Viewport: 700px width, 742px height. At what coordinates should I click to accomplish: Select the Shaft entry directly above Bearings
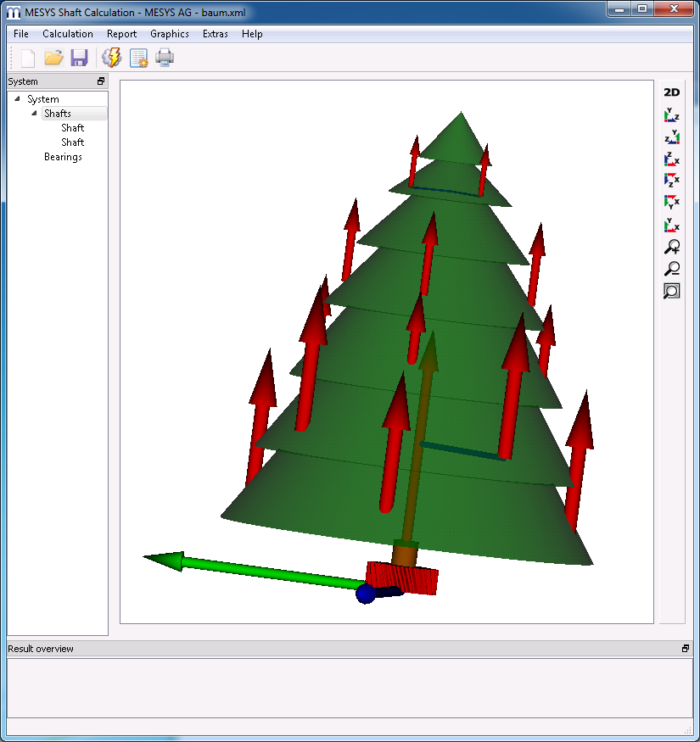72,142
